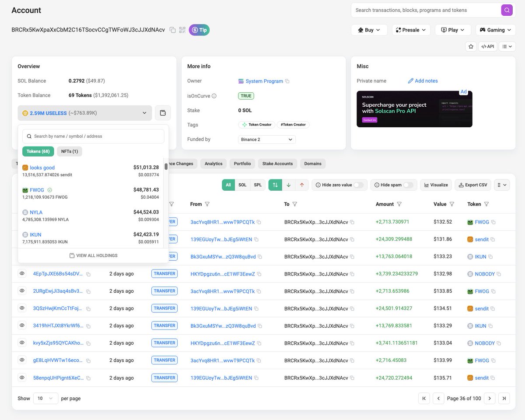The height and width of the screenshot is (420, 525).
Task: Go to the previous page
Action: (x=438, y=399)
